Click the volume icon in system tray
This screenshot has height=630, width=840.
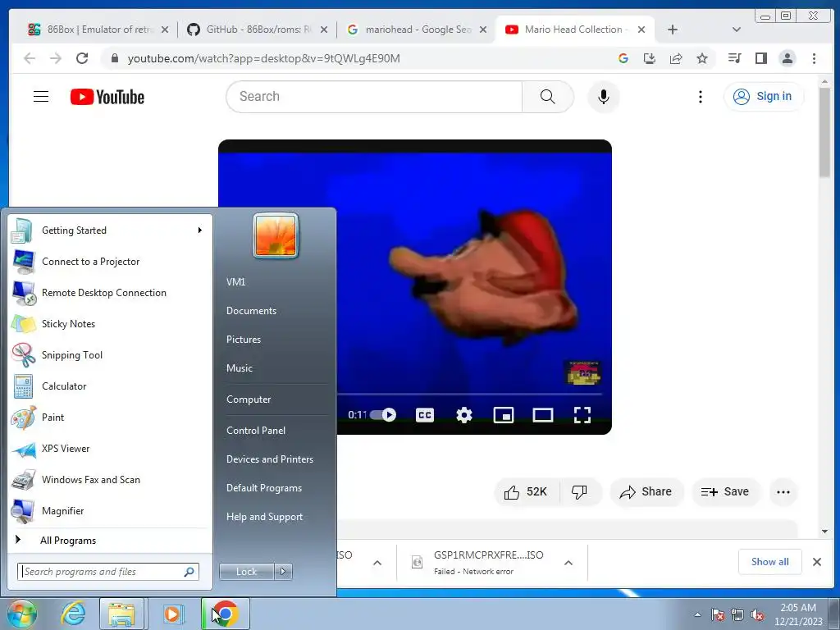tap(757, 614)
